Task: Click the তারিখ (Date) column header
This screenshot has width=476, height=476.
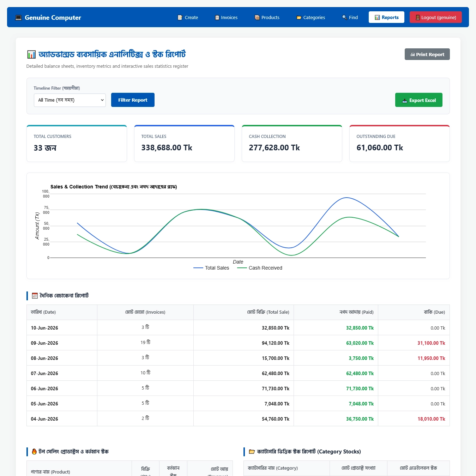Action: coord(62,312)
